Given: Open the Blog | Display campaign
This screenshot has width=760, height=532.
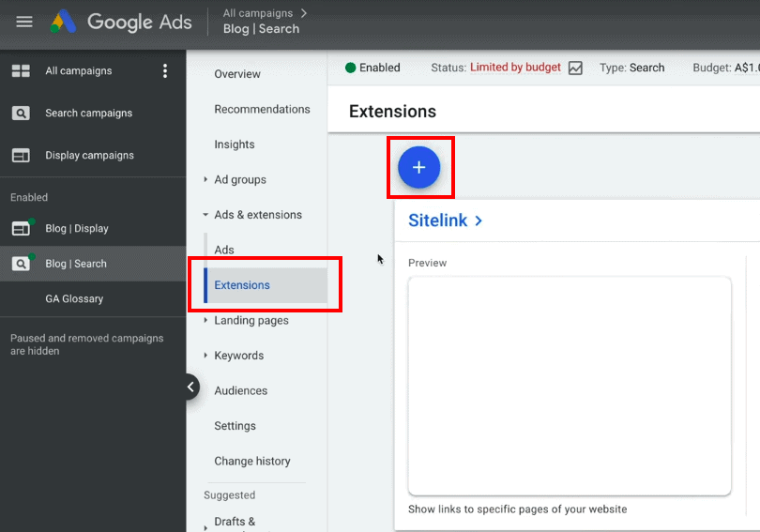Looking at the screenshot, I should click(77, 228).
